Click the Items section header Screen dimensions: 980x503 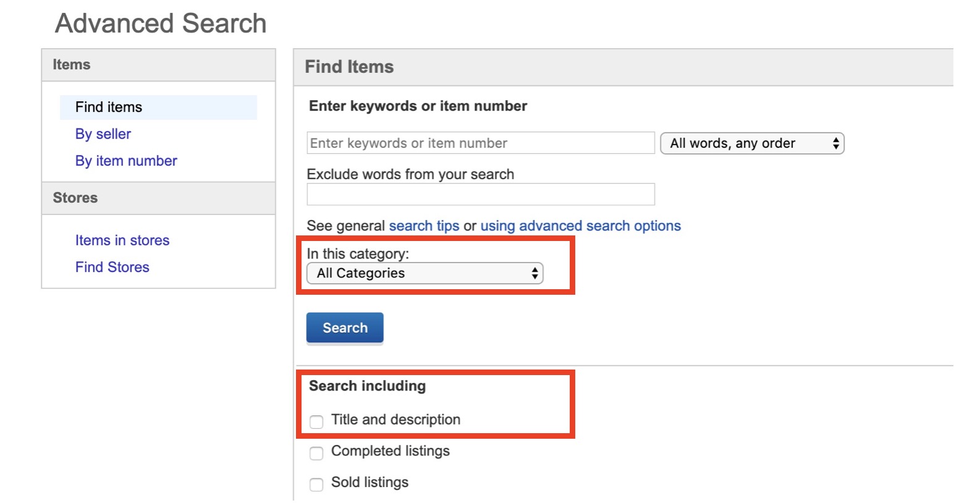pyautogui.click(x=72, y=65)
